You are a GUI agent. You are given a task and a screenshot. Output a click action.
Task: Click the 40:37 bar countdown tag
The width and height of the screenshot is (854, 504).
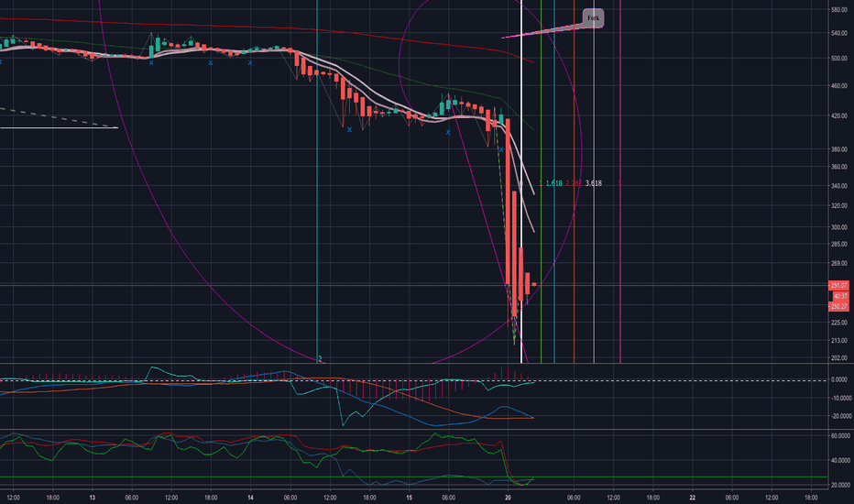(x=840, y=296)
